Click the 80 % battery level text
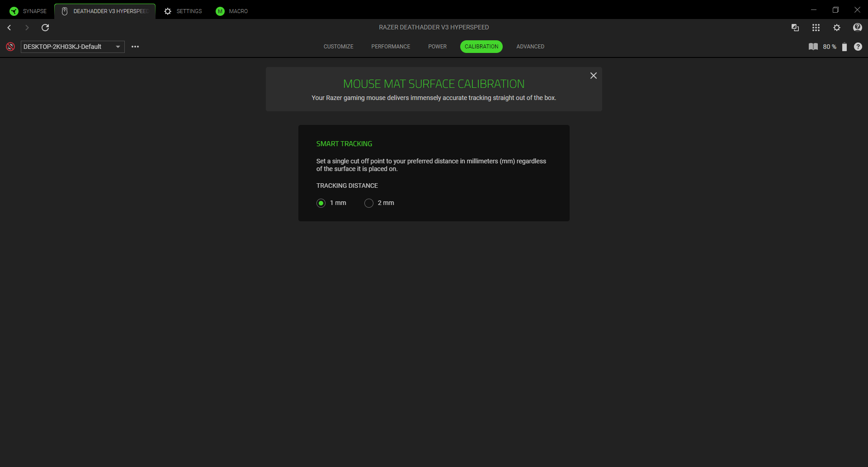Image resolution: width=868 pixels, height=467 pixels. tap(830, 47)
